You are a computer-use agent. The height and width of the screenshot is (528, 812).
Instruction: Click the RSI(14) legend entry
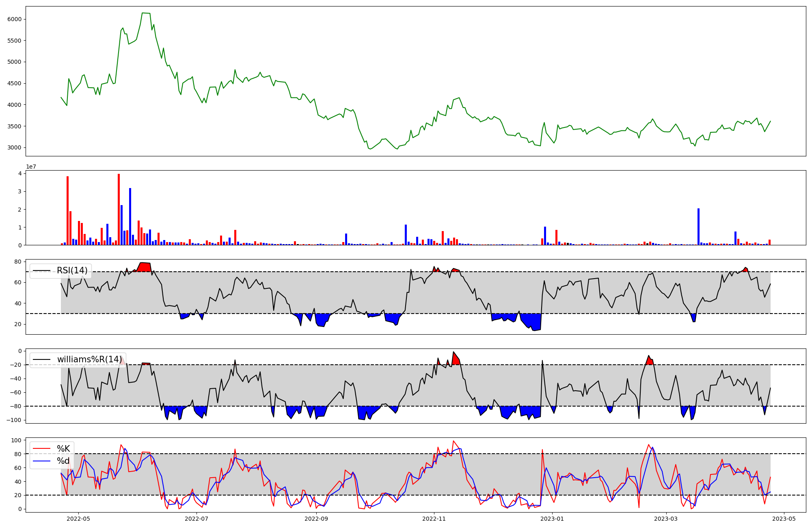[x=72, y=270]
